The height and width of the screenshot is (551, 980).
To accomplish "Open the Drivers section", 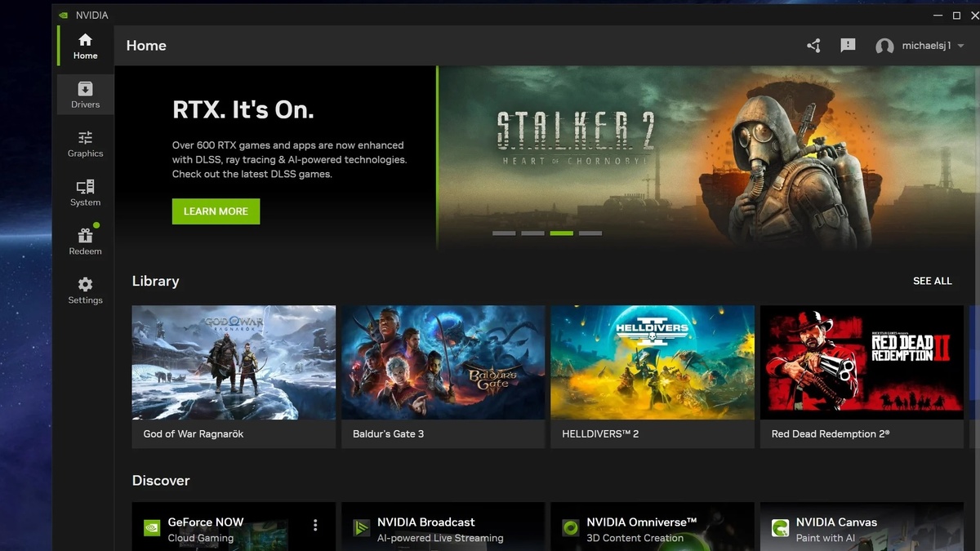I will [x=85, y=95].
